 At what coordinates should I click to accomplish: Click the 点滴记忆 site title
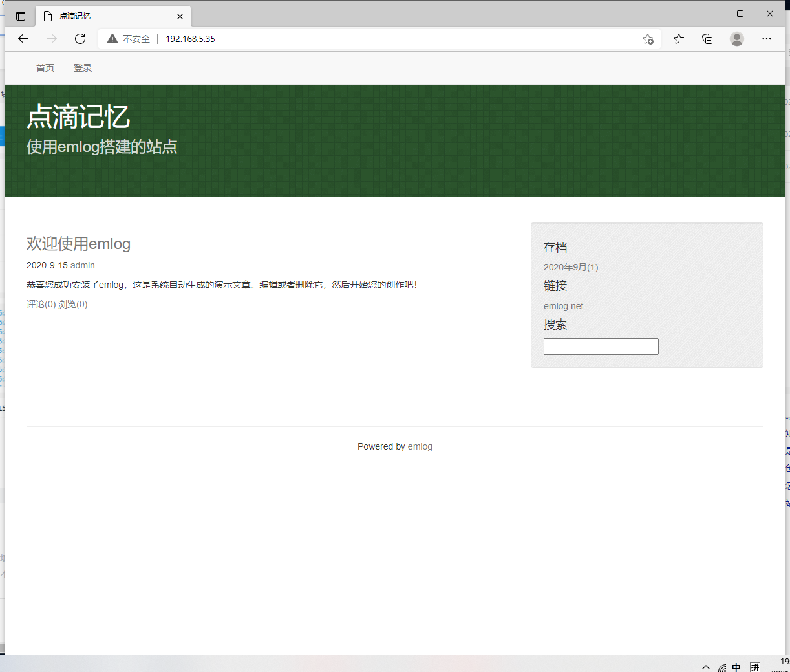78,118
